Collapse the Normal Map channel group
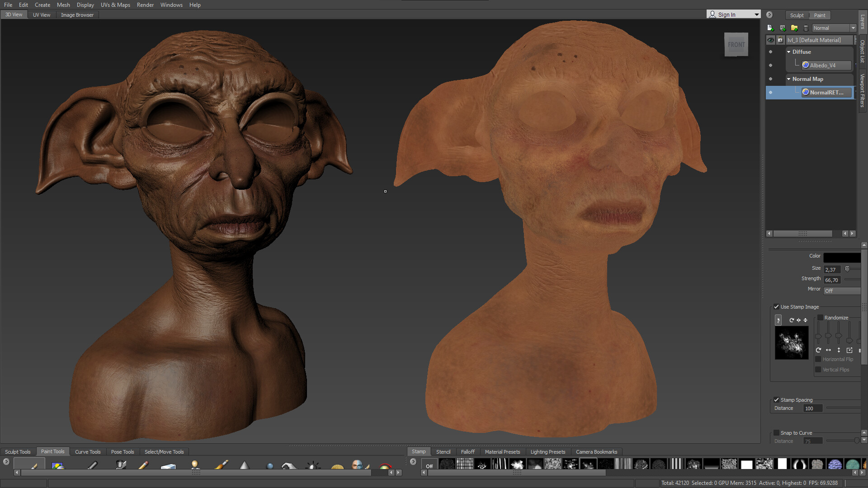 point(788,79)
